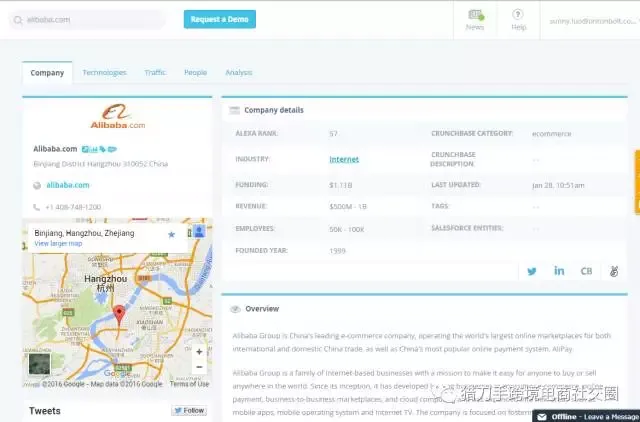Click the Request a Demo button
640x422 pixels.
point(220,19)
